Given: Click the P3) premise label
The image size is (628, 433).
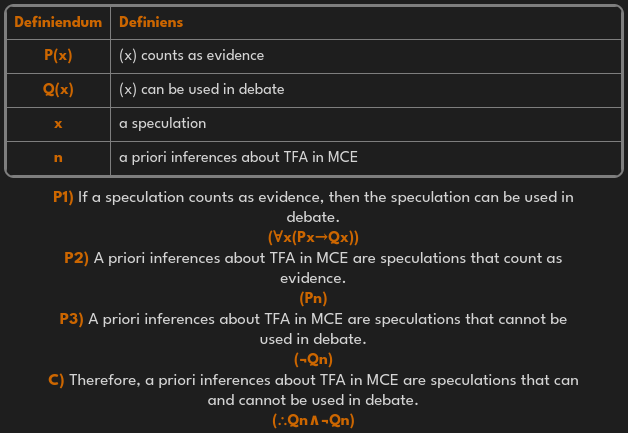Looking at the screenshot, I should 71,319.
